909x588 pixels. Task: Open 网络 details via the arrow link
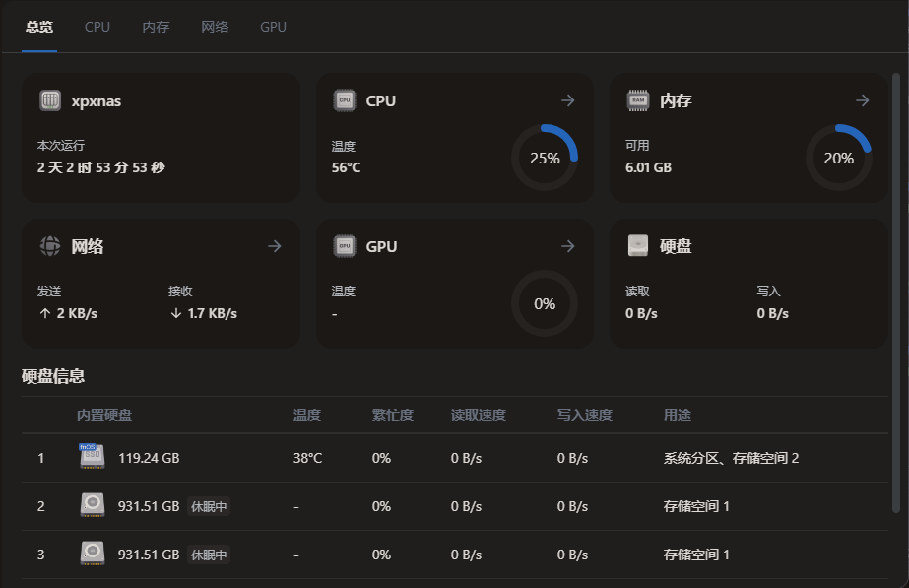pyautogui.click(x=274, y=246)
